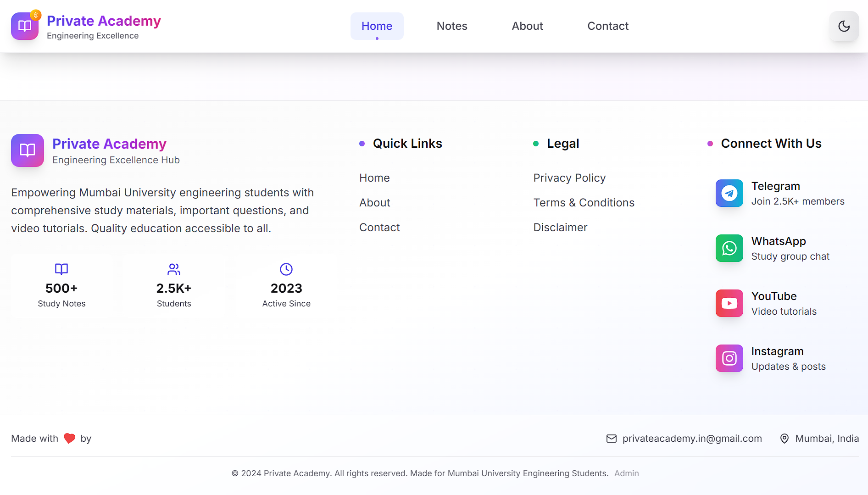Viewport: 868px width, 495px height.
Task: Select the Home tab in the navbar
Action: [377, 26]
